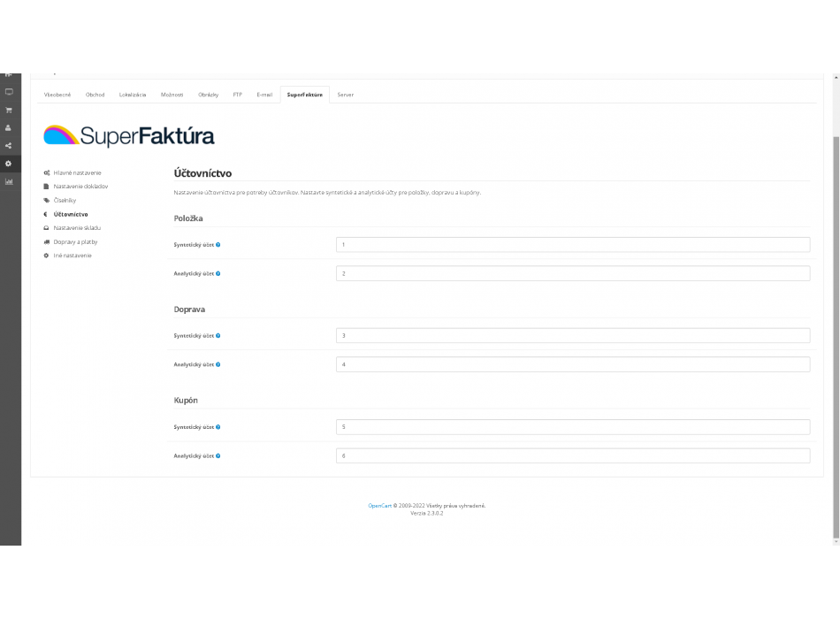The image size is (840, 619).
Task: Switch to the FTP tab
Action: click(x=237, y=95)
